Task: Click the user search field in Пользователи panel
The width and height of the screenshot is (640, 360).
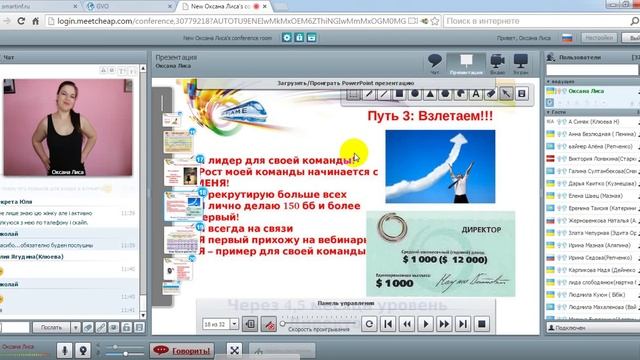Action: coord(592,70)
